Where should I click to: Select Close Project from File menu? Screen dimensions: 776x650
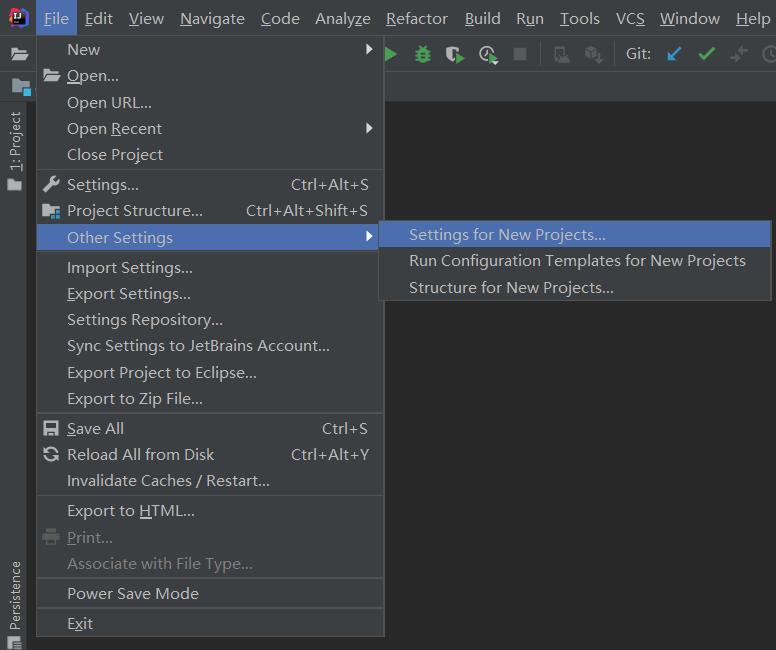210,154
